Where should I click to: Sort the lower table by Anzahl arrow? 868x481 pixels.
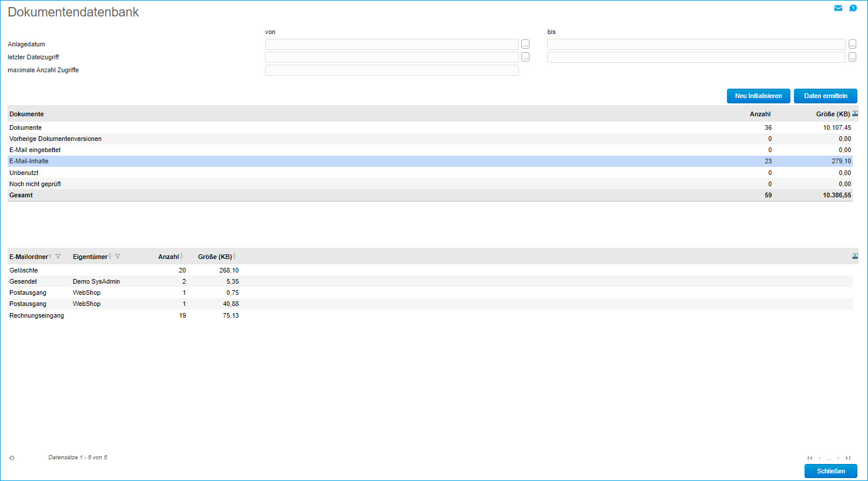tap(182, 256)
